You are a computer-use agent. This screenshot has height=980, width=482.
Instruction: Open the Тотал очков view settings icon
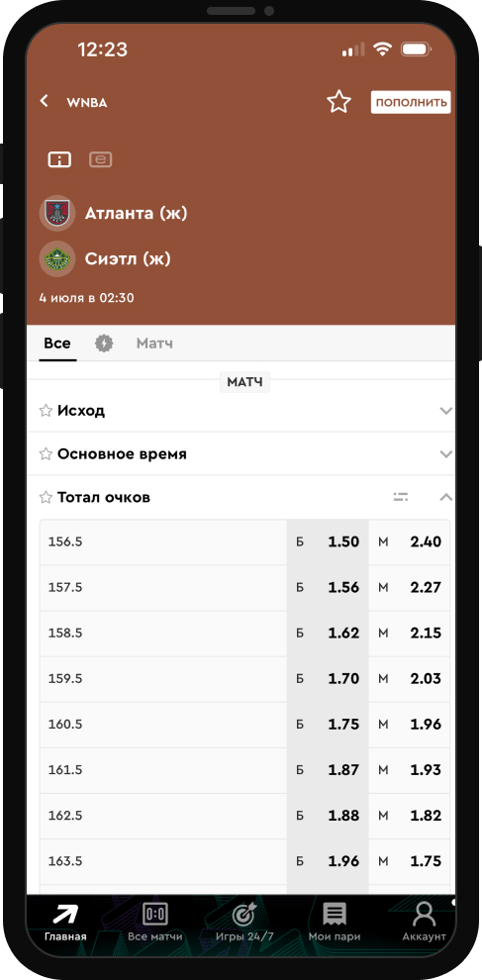pyautogui.click(x=401, y=498)
